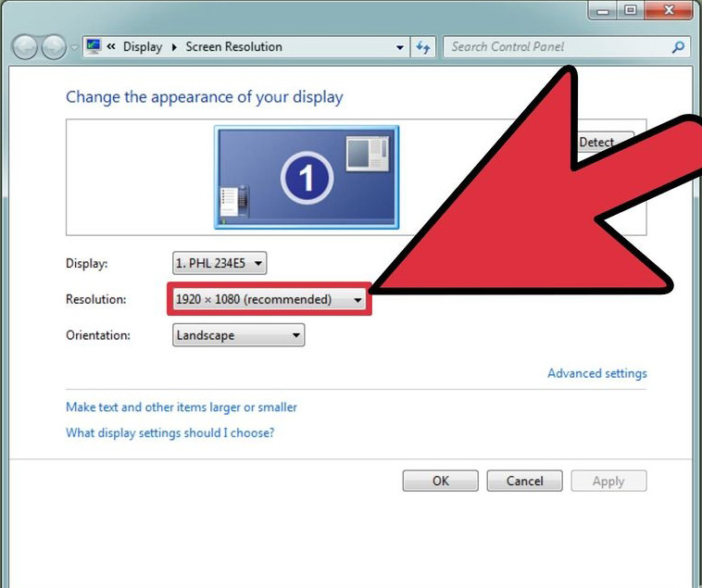Open What display settings should I choose link
This screenshot has width=702, height=588.
pos(169,432)
